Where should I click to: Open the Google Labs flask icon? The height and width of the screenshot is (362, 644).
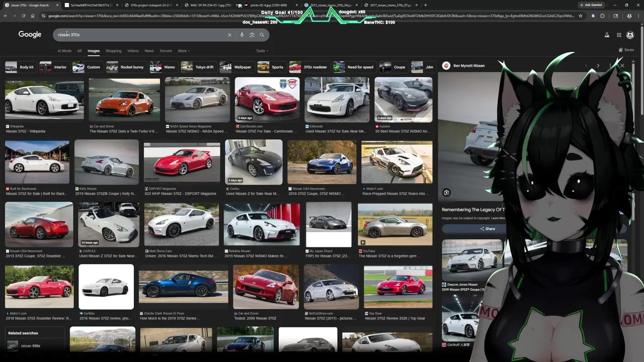point(607,35)
